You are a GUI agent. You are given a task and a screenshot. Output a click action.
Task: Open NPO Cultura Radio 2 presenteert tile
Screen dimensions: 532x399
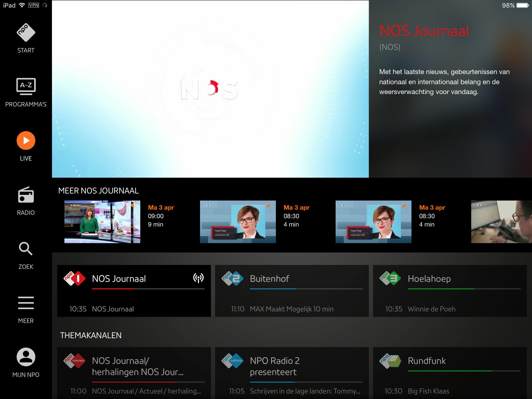pos(292,371)
